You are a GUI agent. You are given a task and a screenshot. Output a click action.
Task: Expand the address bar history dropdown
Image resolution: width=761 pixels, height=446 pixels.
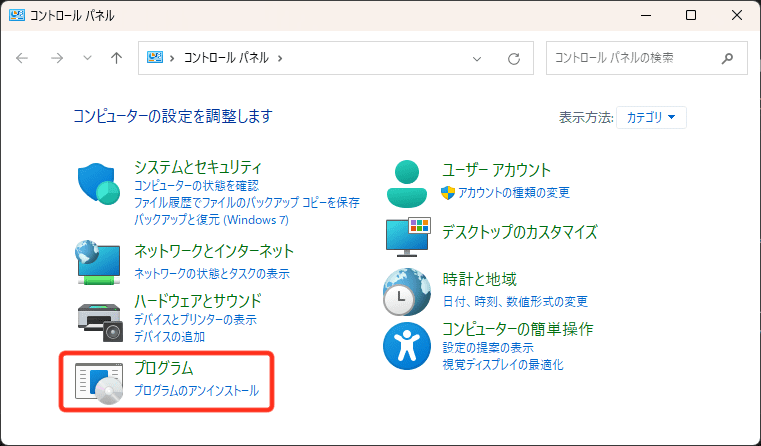477,59
